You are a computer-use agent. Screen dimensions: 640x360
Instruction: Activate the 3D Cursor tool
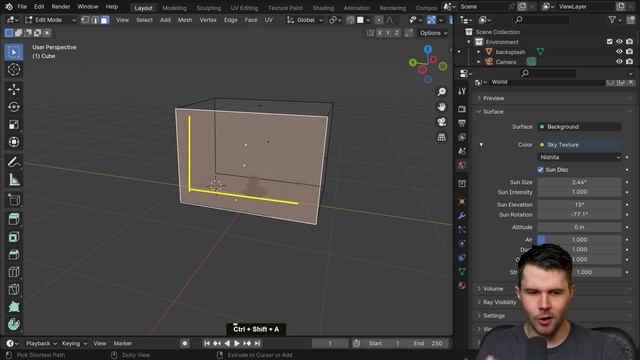[x=13, y=69]
